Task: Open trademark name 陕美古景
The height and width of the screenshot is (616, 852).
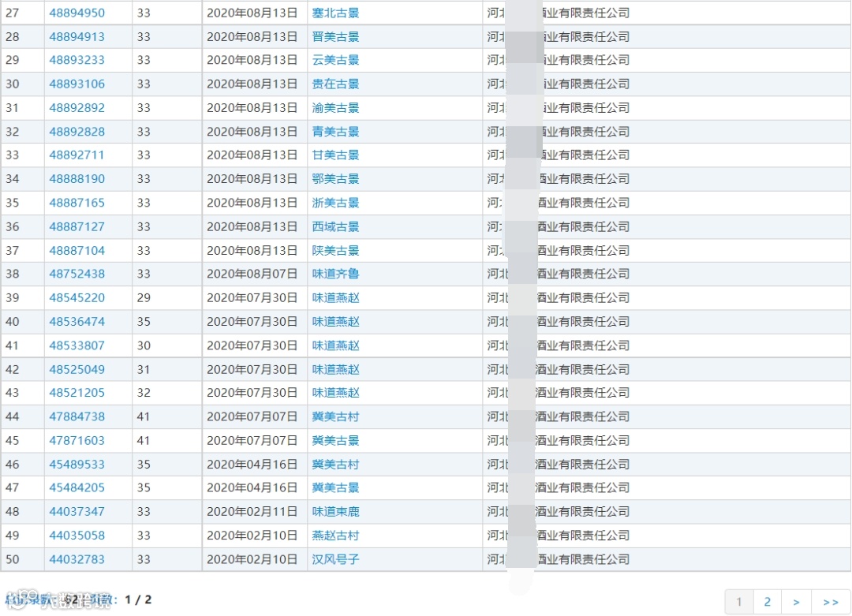Action: [335, 251]
